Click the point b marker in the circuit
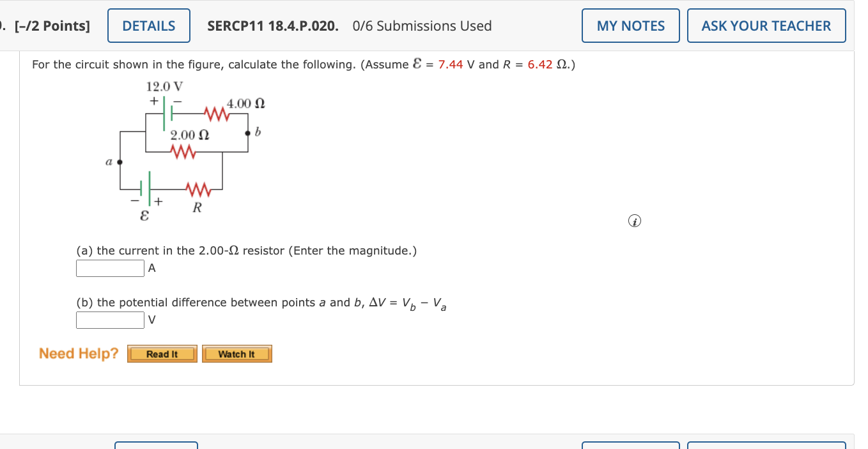Image resolution: width=868 pixels, height=449 pixels. [x=247, y=132]
